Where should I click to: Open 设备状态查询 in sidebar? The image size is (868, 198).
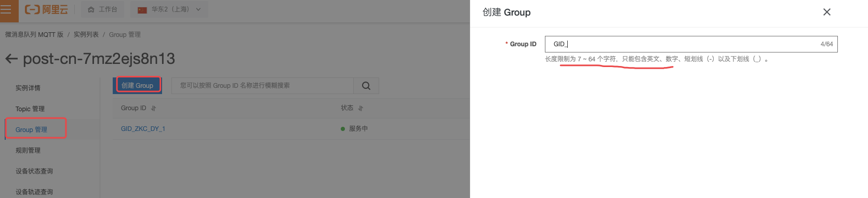34,171
